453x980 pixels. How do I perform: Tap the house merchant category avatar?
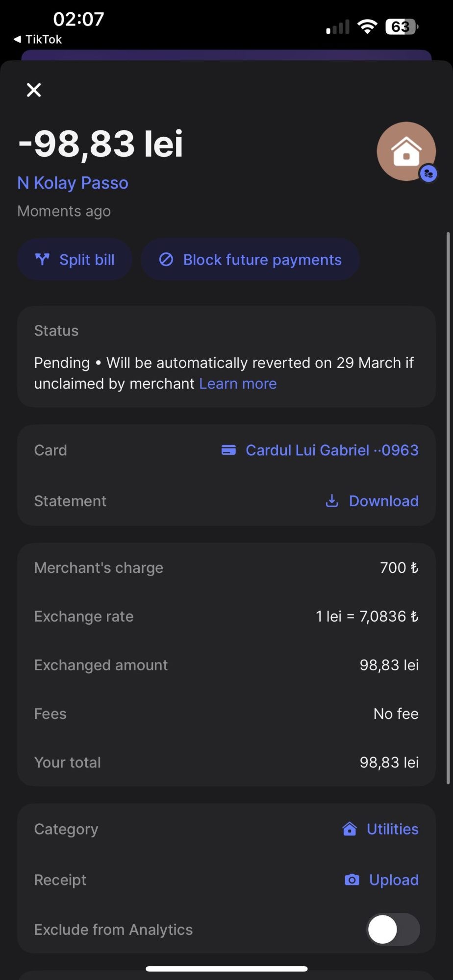click(x=405, y=150)
